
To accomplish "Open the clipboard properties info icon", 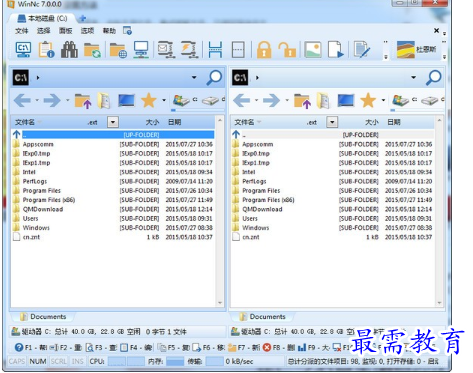I will click(46, 50).
